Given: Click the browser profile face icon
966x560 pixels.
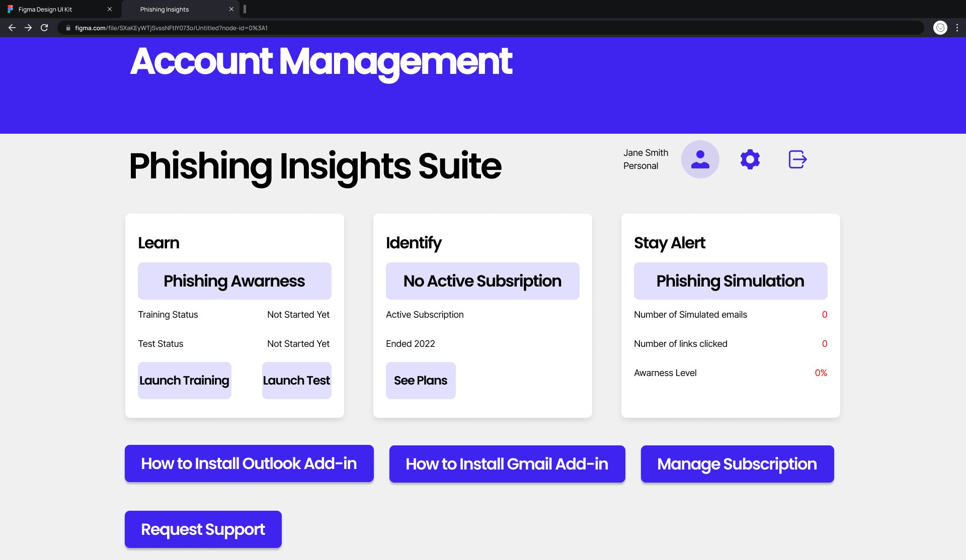Looking at the screenshot, I should [x=940, y=28].
